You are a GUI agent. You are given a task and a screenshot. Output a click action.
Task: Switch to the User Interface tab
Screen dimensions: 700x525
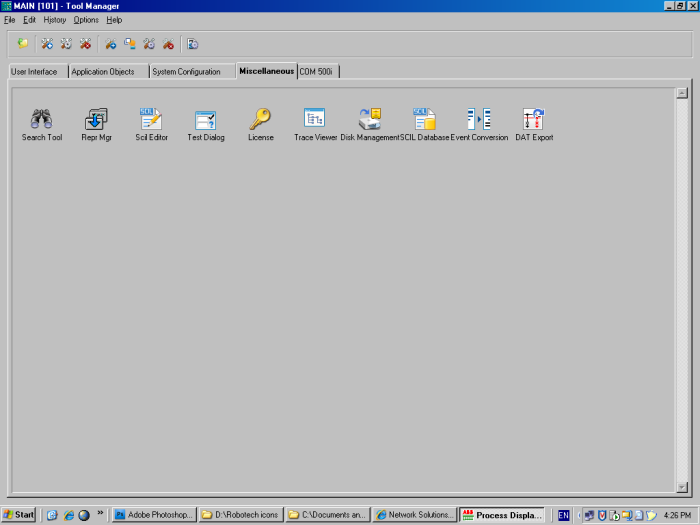35,72
